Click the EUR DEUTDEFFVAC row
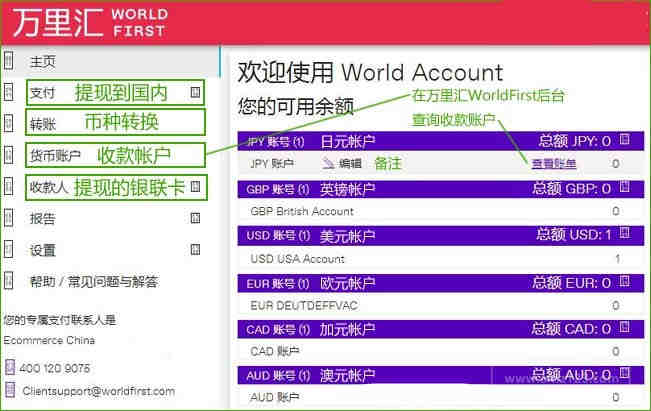651x411 pixels. (441, 306)
